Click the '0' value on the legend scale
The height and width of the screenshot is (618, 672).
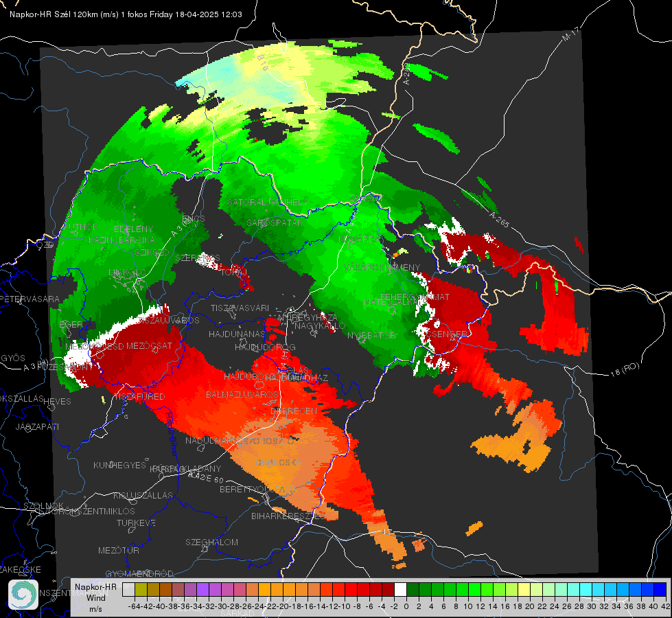click(406, 606)
